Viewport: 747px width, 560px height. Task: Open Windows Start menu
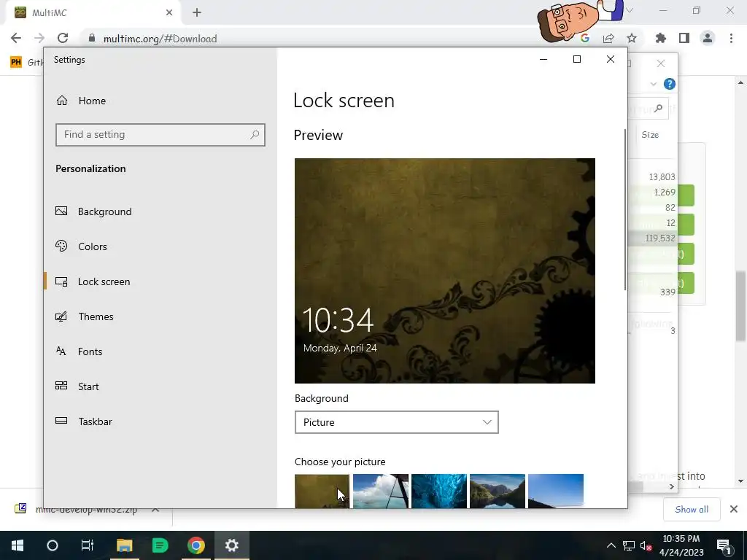tap(18, 545)
